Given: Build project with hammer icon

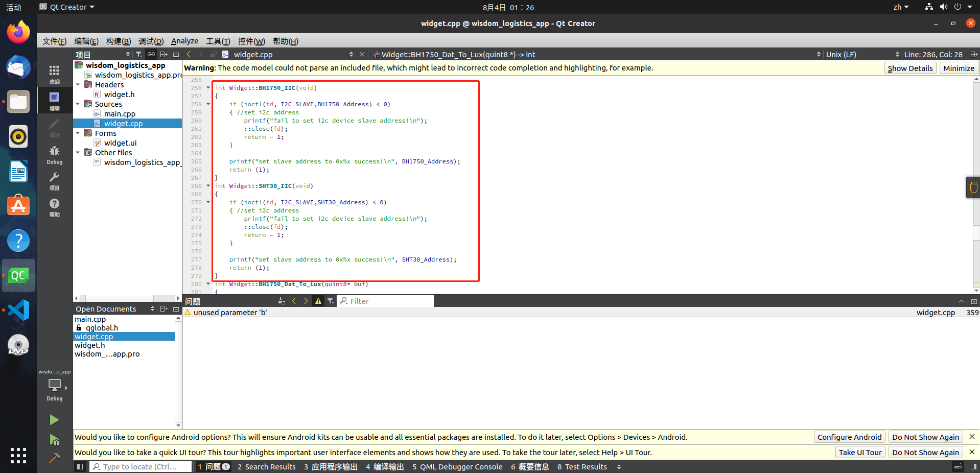Looking at the screenshot, I should point(54,458).
